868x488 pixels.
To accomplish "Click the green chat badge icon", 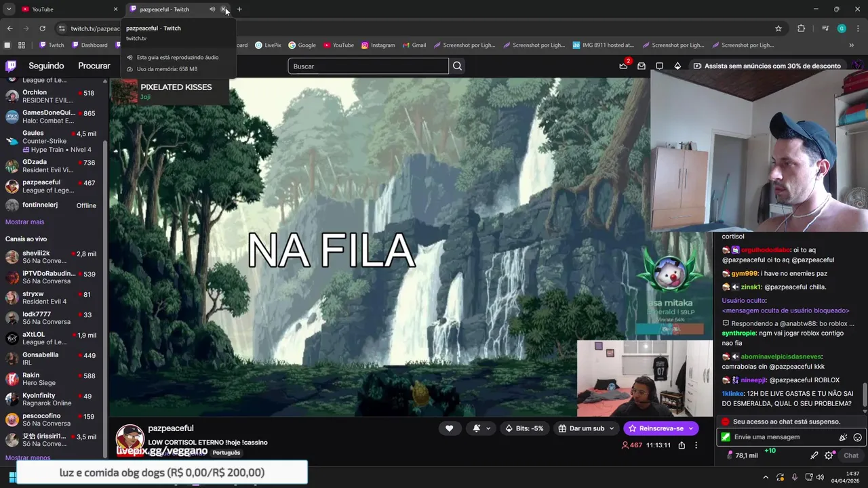I will [x=726, y=437].
